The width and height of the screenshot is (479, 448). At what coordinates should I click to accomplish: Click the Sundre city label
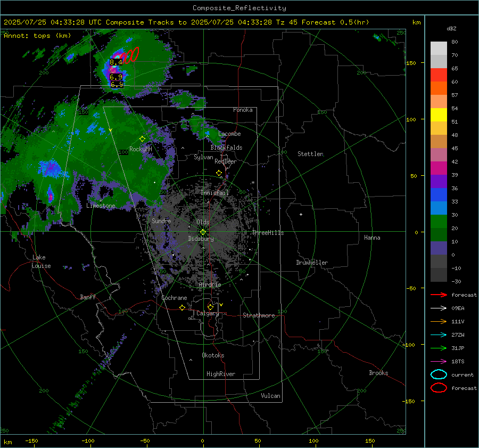point(161,221)
